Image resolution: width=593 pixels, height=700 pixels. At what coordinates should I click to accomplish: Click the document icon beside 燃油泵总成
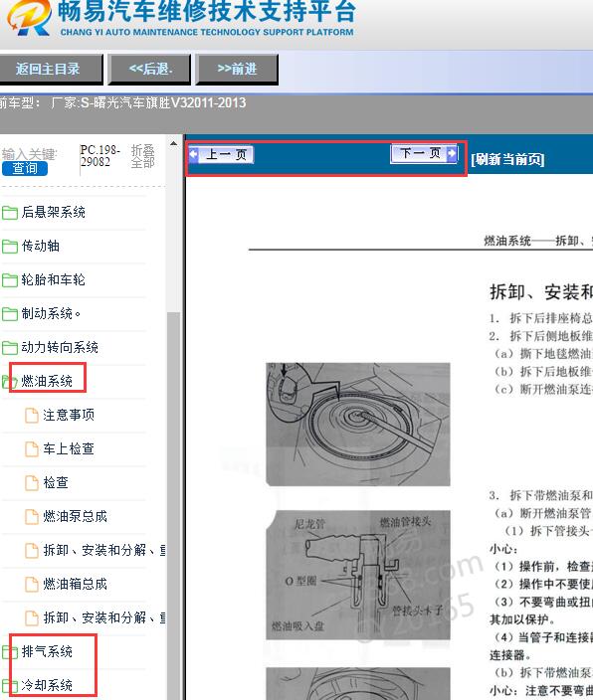31,516
